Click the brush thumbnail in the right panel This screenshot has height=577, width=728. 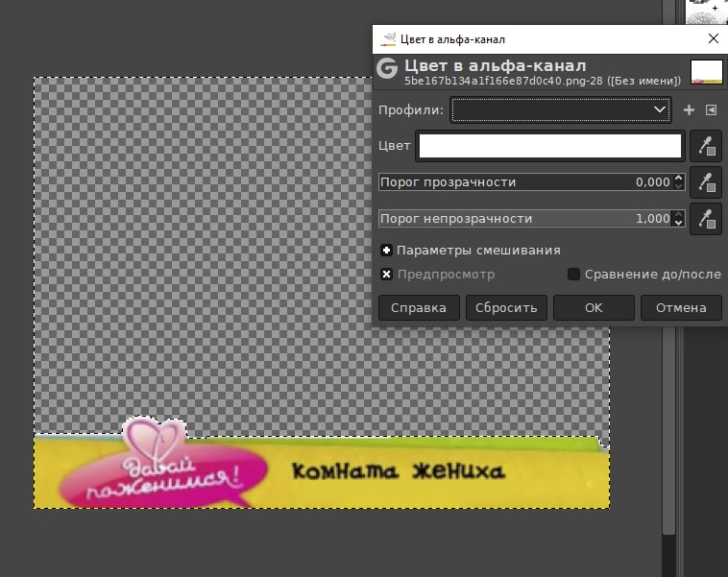tap(707, 12)
